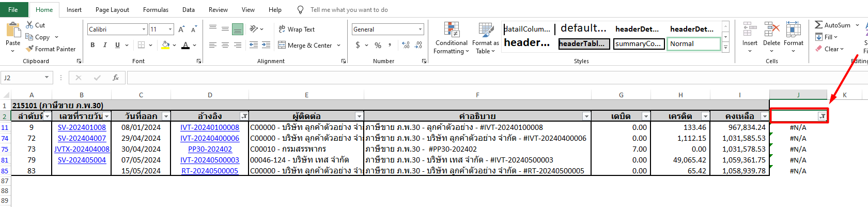Click the Cut command
The width and height of the screenshot is (868, 207).
point(35,25)
